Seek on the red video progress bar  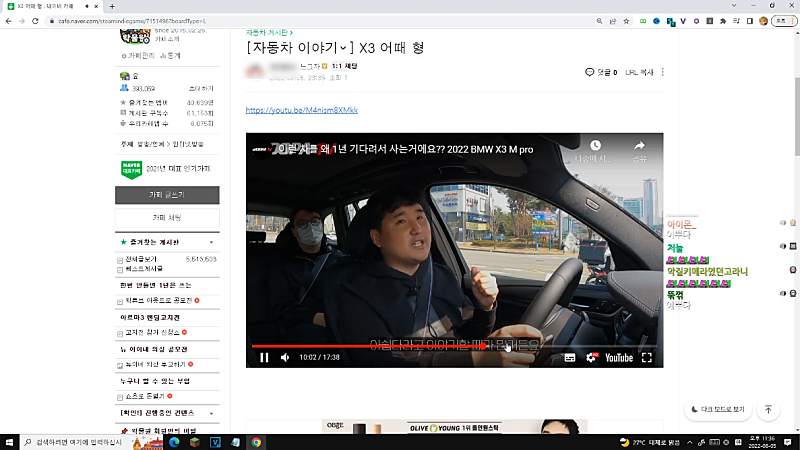(x=454, y=346)
